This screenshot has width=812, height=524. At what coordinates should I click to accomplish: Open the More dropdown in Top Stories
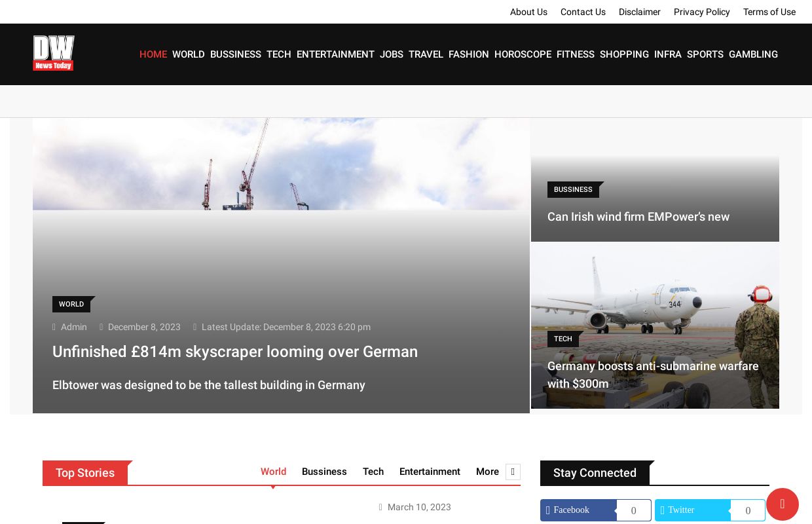(487, 472)
